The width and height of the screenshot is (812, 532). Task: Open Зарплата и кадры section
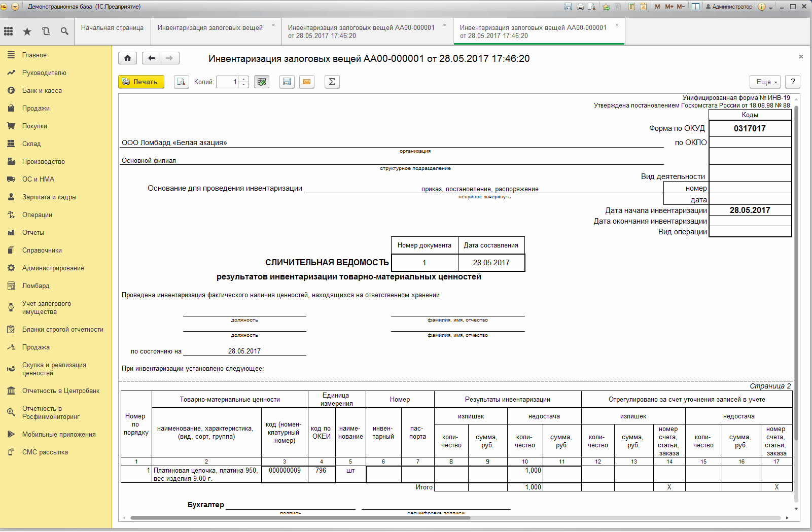[x=56, y=197]
